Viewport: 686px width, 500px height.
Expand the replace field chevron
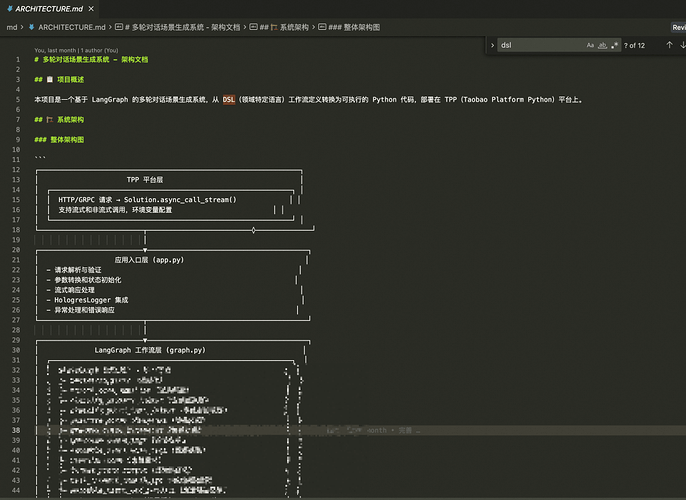491,45
